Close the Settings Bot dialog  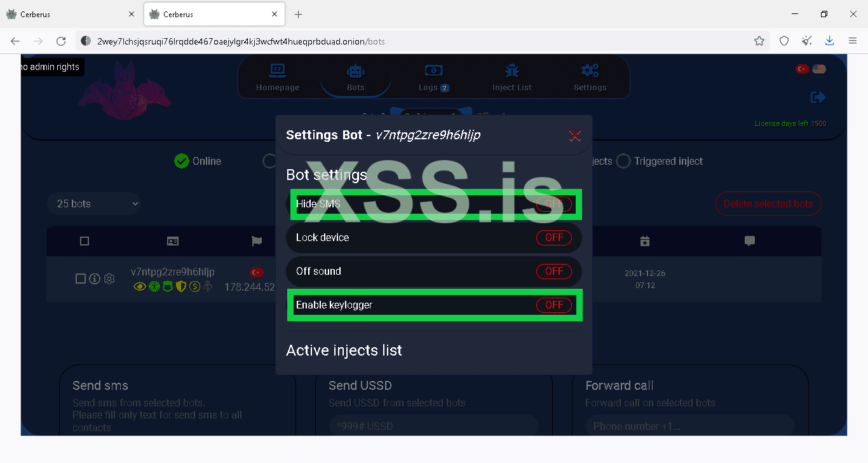click(x=574, y=135)
